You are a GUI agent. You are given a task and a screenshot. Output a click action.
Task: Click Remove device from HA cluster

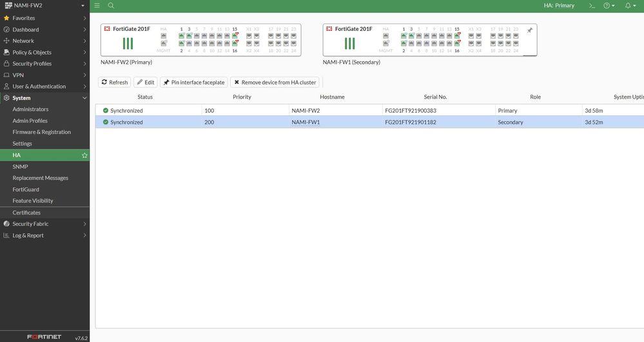[275, 82]
